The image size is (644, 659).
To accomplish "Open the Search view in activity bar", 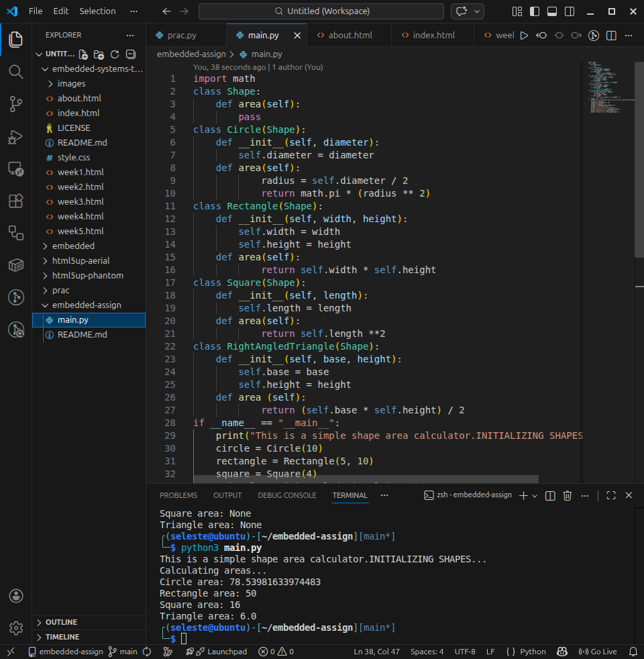I will pyautogui.click(x=15, y=71).
